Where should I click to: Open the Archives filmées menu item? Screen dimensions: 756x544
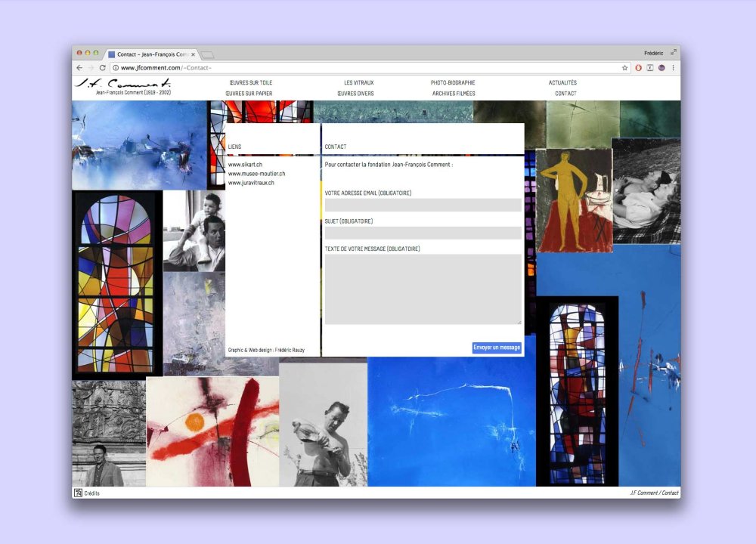(x=454, y=94)
